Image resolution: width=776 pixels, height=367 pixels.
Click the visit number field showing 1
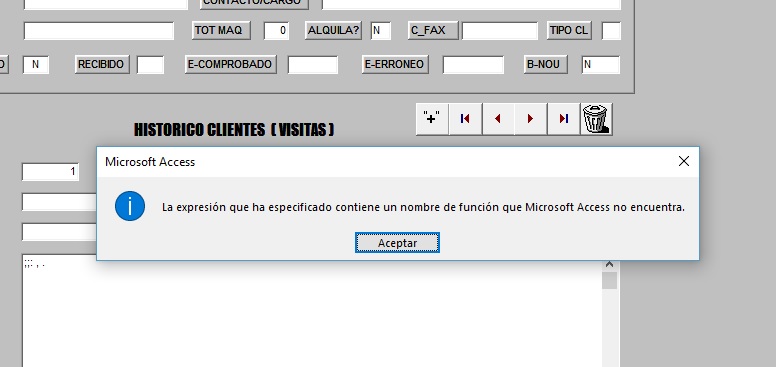pyautogui.click(x=50, y=172)
